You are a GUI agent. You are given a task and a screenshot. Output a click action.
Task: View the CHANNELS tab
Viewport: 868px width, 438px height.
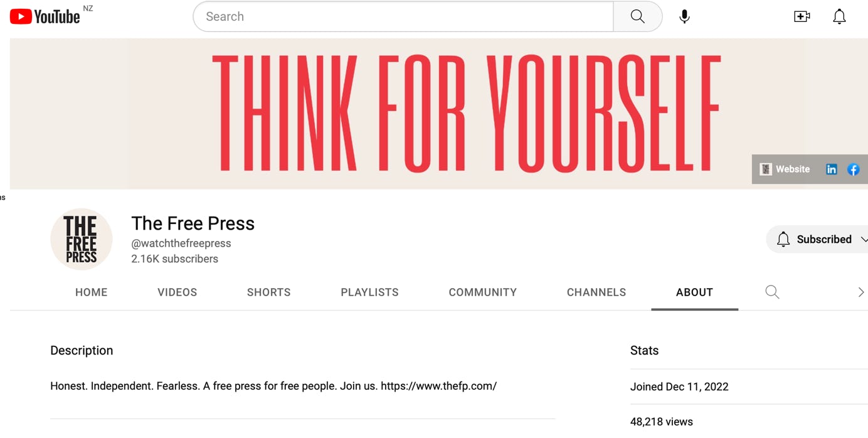click(596, 292)
